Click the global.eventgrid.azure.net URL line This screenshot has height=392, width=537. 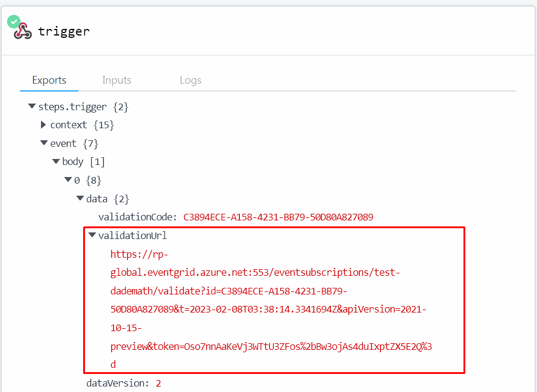tap(255, 272)
